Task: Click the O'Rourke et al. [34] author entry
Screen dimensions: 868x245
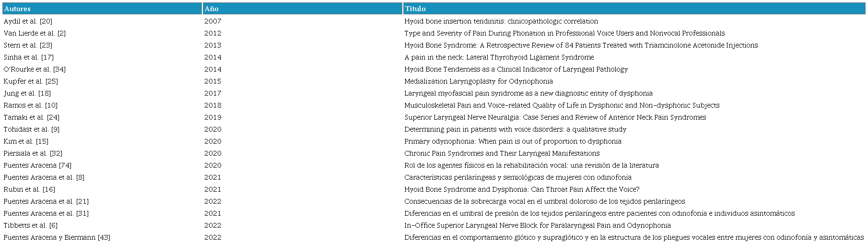Action: tap(35, 69)
